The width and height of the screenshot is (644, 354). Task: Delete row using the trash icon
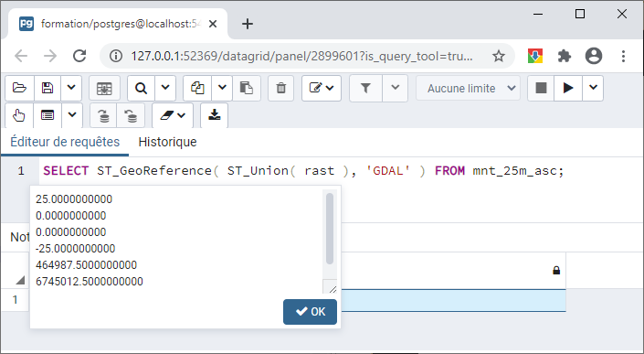[281, 88]
